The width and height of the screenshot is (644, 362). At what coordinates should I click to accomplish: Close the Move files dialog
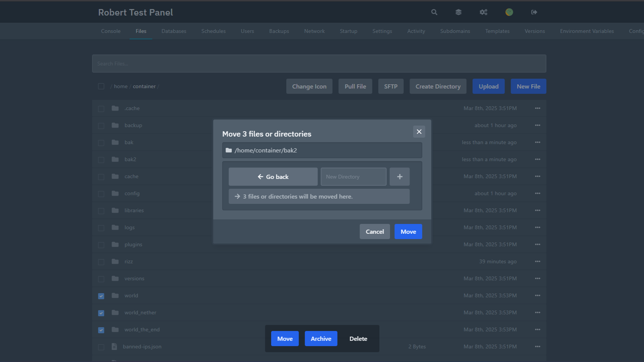(419, 132)
